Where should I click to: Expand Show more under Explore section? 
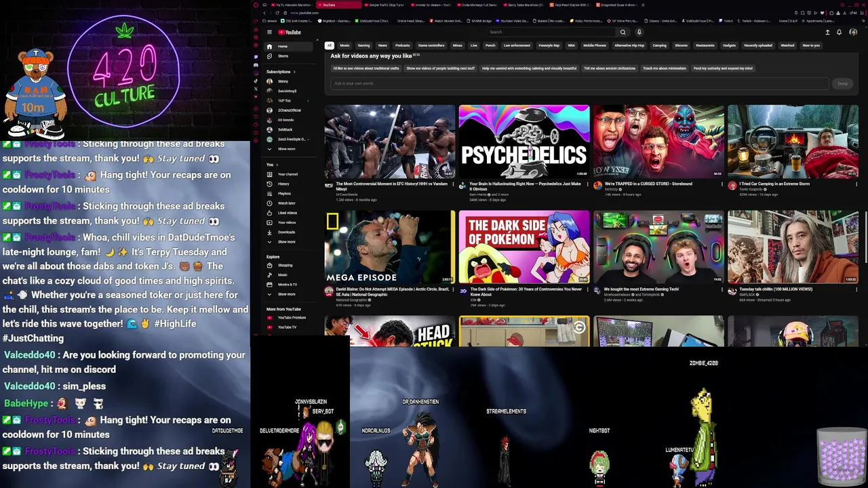tap(288, 294)
